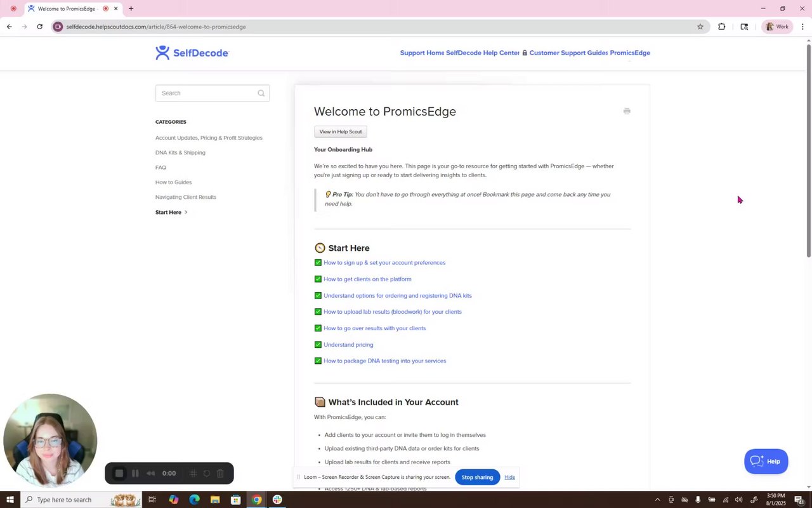Reload the current page
Screen dimensions: 812x508
click(x=39, y=27)
